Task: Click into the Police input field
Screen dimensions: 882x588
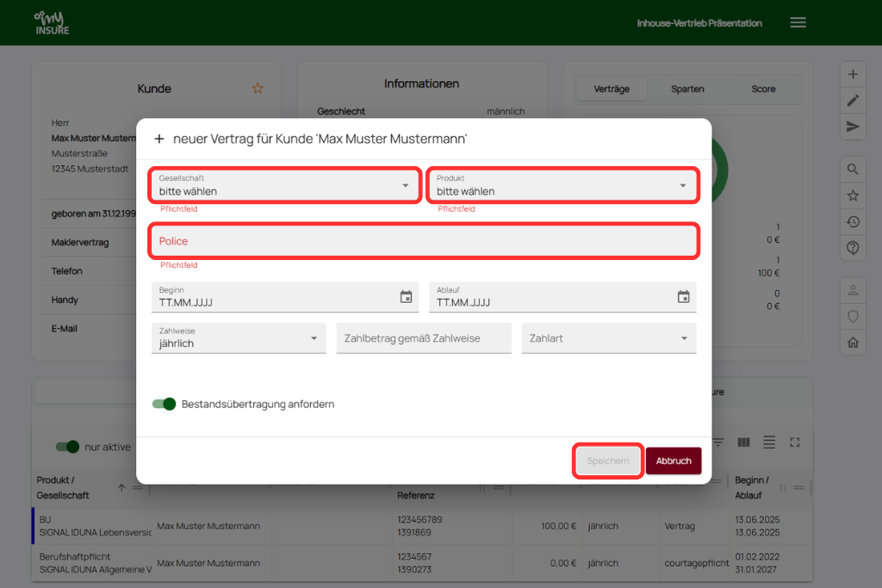Action: [424, 241]
